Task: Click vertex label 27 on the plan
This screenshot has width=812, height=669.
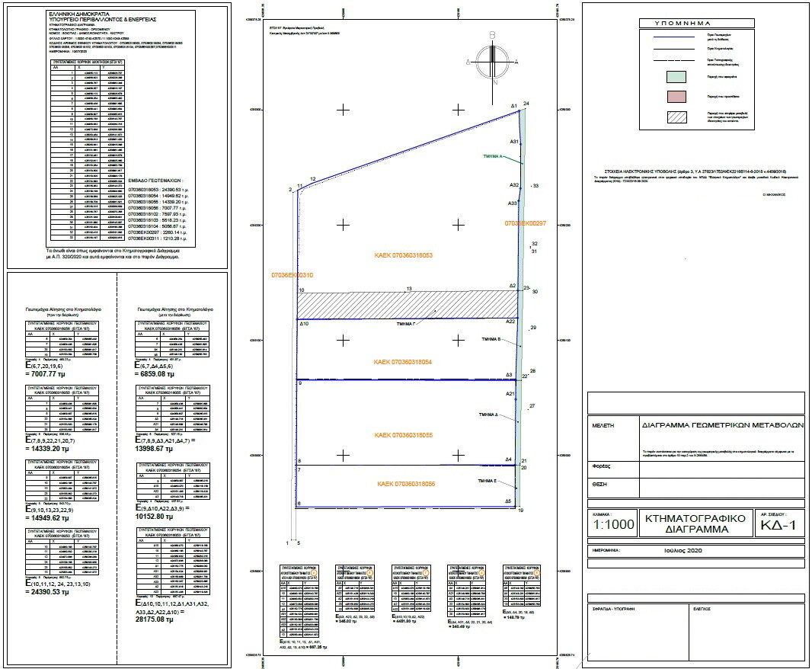Action: [532, 406]
